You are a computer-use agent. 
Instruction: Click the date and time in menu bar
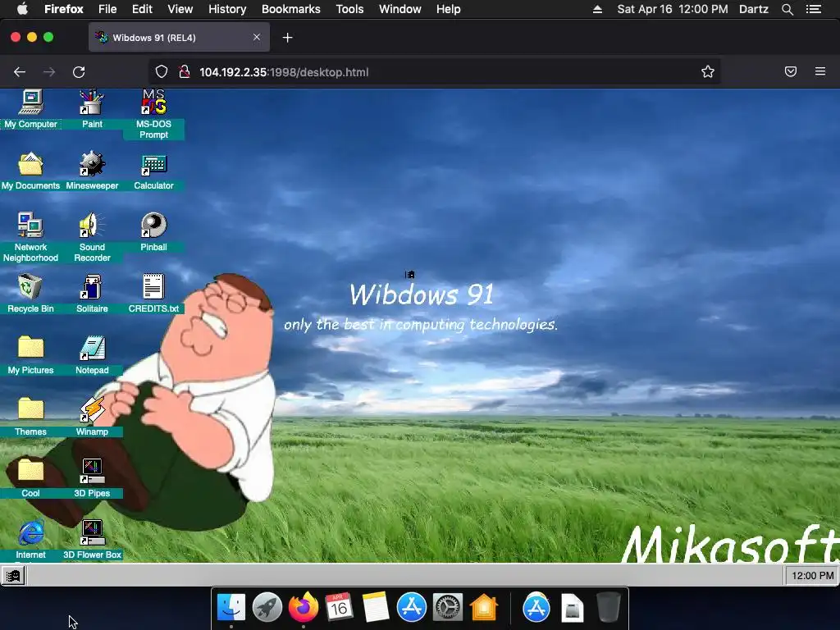[673, 9]
